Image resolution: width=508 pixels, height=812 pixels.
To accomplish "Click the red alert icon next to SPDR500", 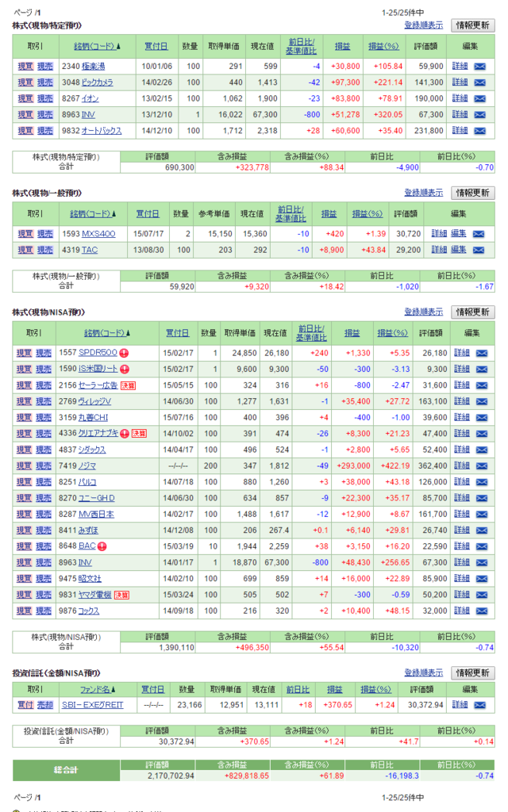I will (x=124, y=353).
